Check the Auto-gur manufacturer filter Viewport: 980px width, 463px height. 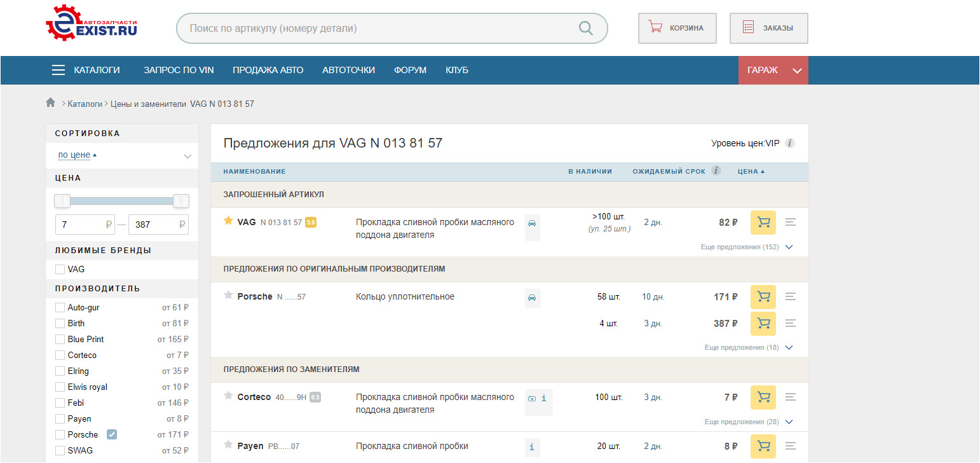(x=60, y=307)
